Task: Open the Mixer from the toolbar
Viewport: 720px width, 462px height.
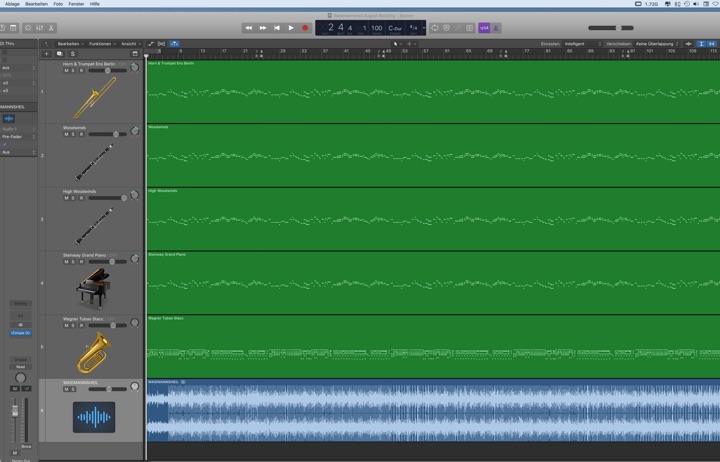Action: 39,28
